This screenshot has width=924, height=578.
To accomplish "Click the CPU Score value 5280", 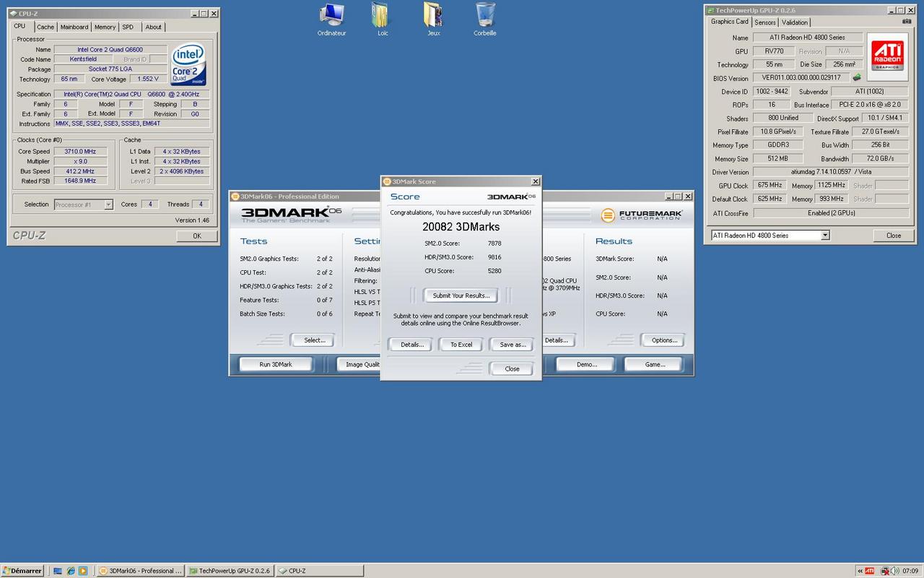I will (x=494, y=272).
